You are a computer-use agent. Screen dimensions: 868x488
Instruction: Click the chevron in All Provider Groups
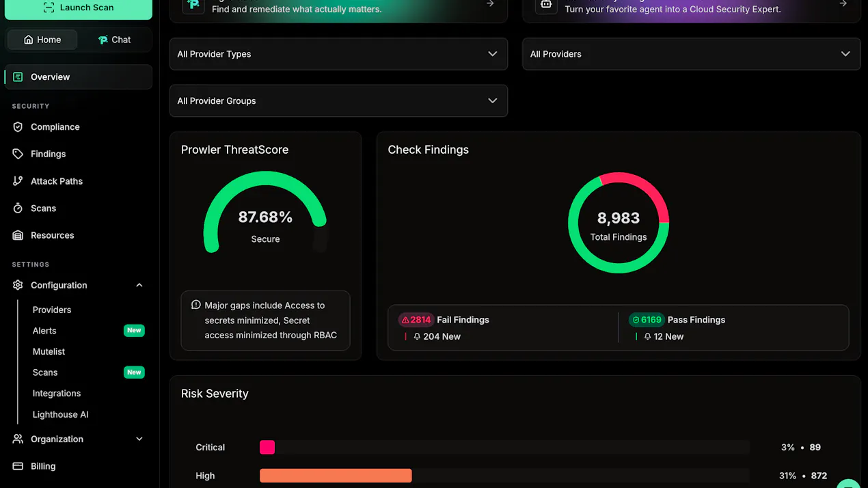(x=493, y=100)
